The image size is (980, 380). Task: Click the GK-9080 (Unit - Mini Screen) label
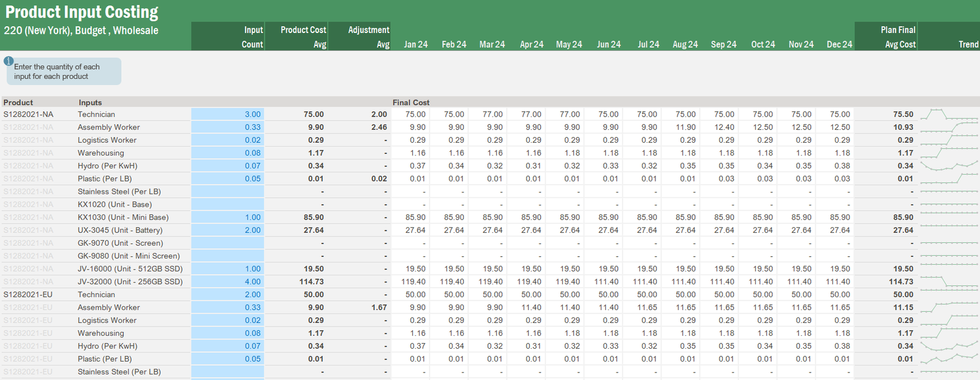(x=129, y=256)
